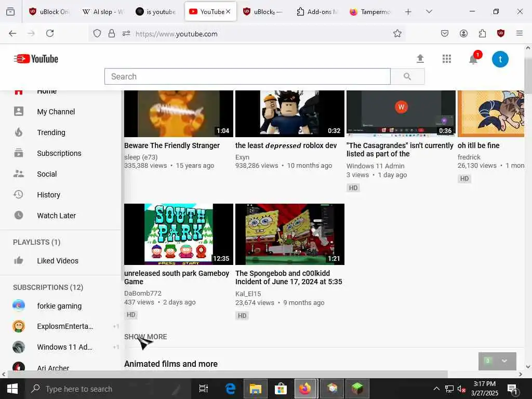Click the YouTube logo
The width and height of the screenshot is (532, 399).
[x=36, y=59]
